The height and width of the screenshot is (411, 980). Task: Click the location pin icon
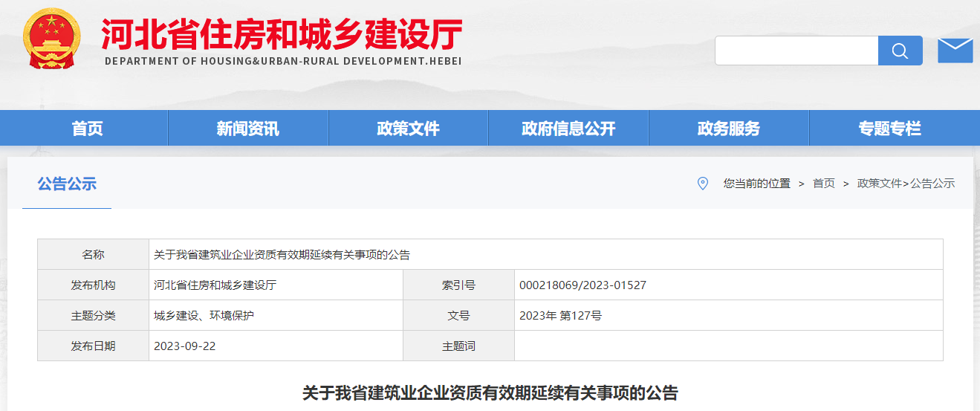tap(702, 184)
